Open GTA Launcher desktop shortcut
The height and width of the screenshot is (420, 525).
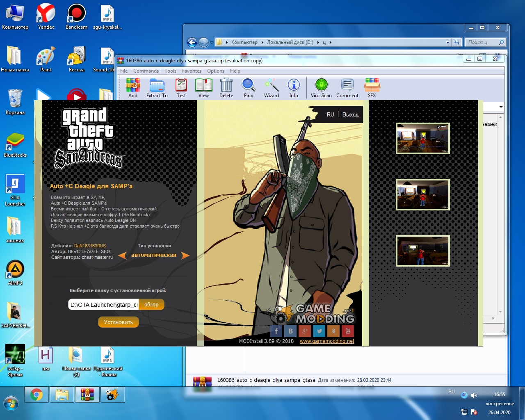point(15,190)
